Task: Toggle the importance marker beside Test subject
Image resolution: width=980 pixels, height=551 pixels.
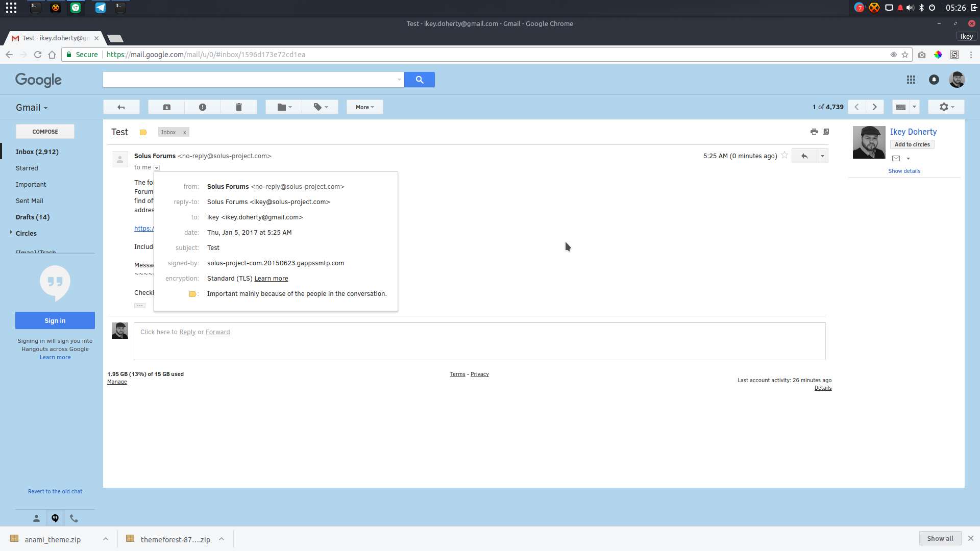Action: [x=143, y=133]
